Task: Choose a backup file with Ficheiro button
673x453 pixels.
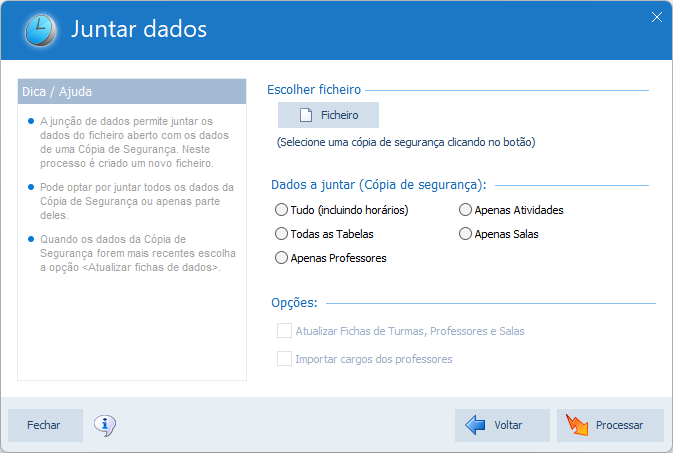Action: (328, 115)
